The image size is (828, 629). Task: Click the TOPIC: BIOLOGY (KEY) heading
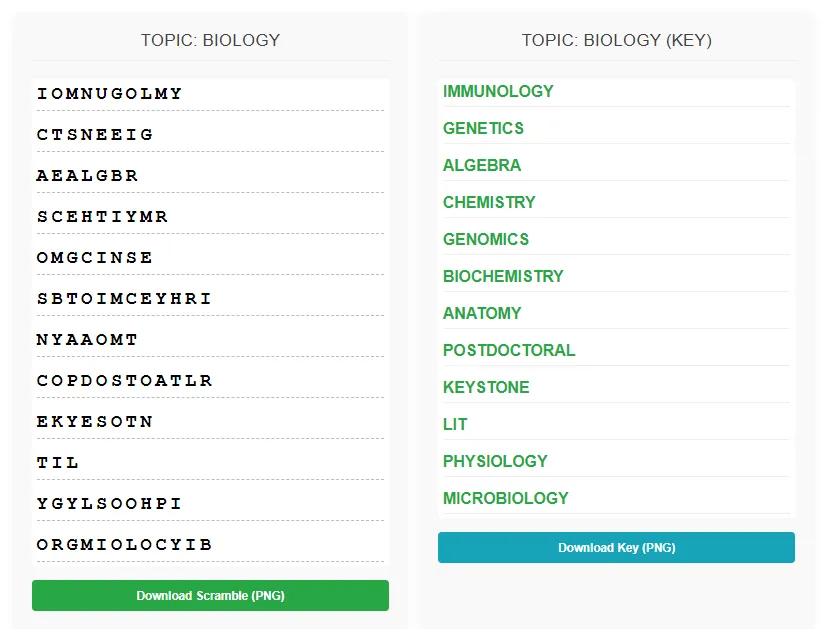click(616, 40)
